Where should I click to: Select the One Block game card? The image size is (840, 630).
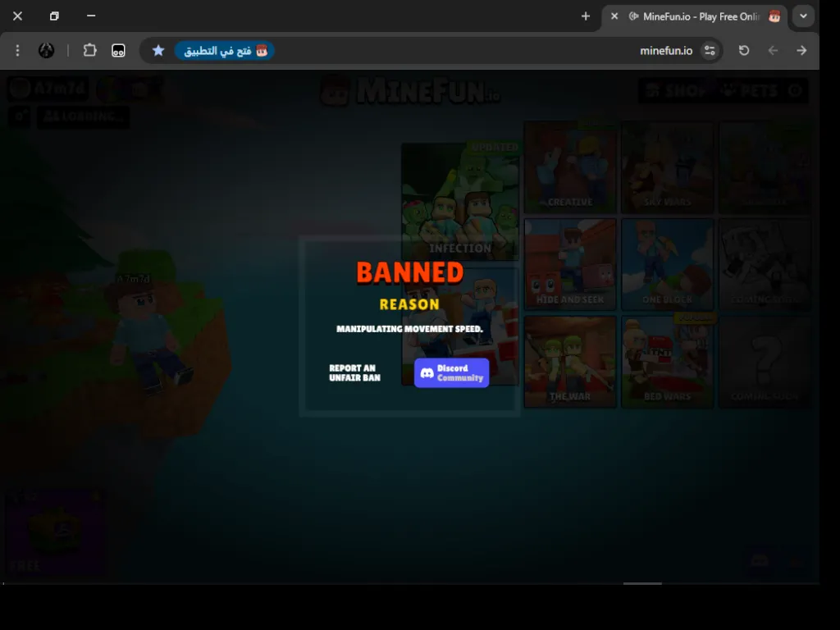click(667, 264)
